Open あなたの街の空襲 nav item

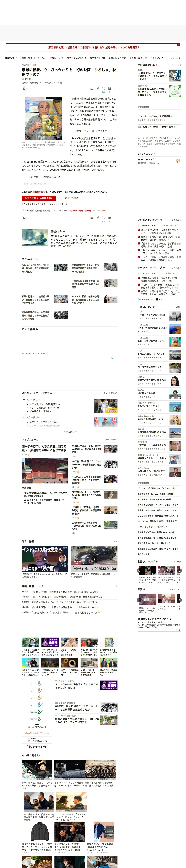pyautogui.click(x=117, y=58)
